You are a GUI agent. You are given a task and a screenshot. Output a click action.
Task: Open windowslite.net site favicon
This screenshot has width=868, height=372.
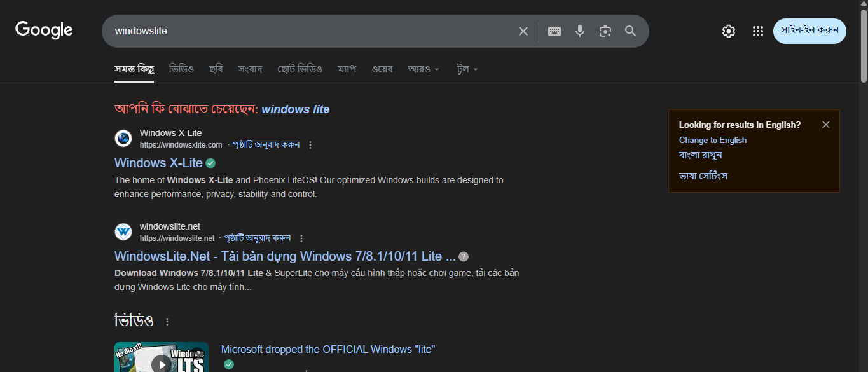pos(123,231)
